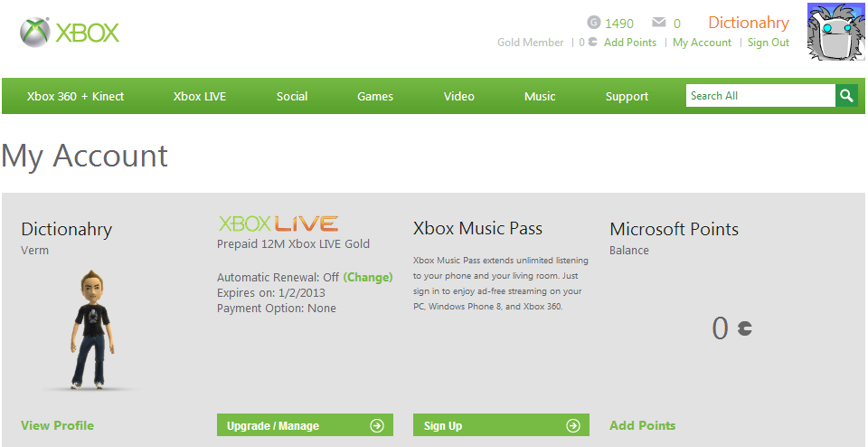Click the arrow icon on Sign Up button
This screenshot has width=868, height=447.
[573, 426]
